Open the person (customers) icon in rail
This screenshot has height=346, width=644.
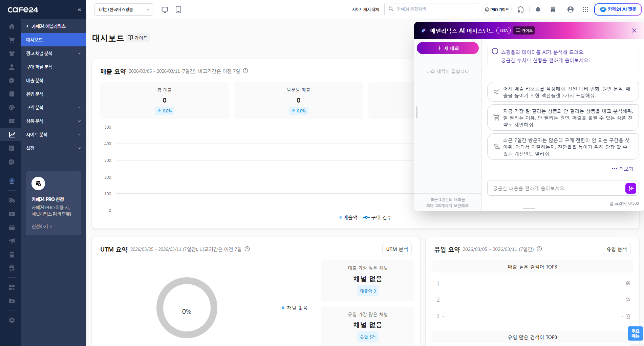click(12, 67)
